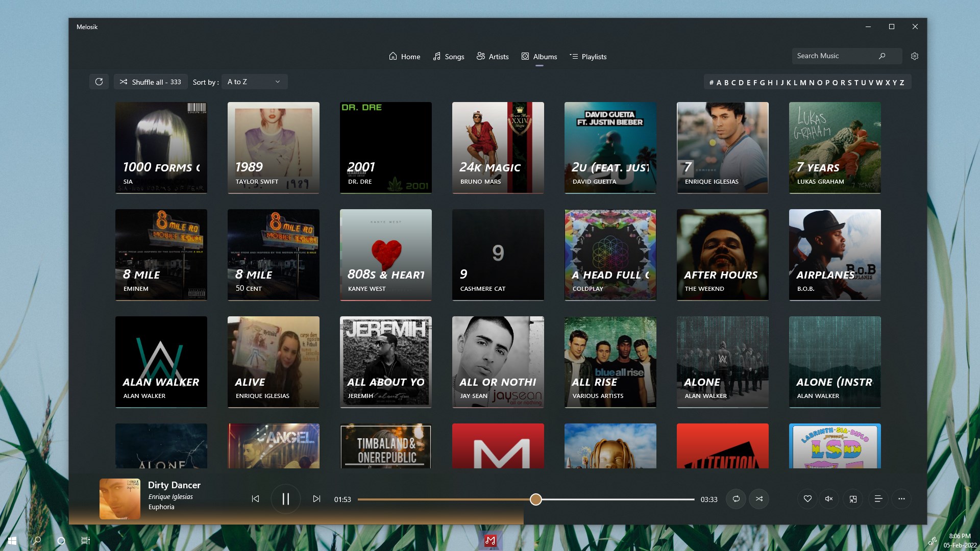Open A Head Full of Dreams by Coldplay
This screenshot has height=551, width=980.
[610, 255]
